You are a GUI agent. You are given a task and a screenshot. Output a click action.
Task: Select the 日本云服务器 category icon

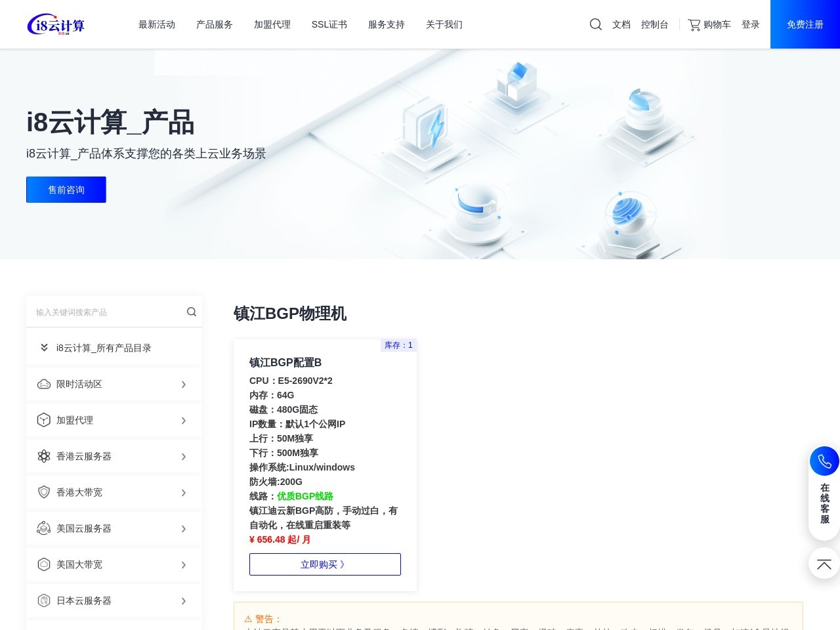click(43, 600)
